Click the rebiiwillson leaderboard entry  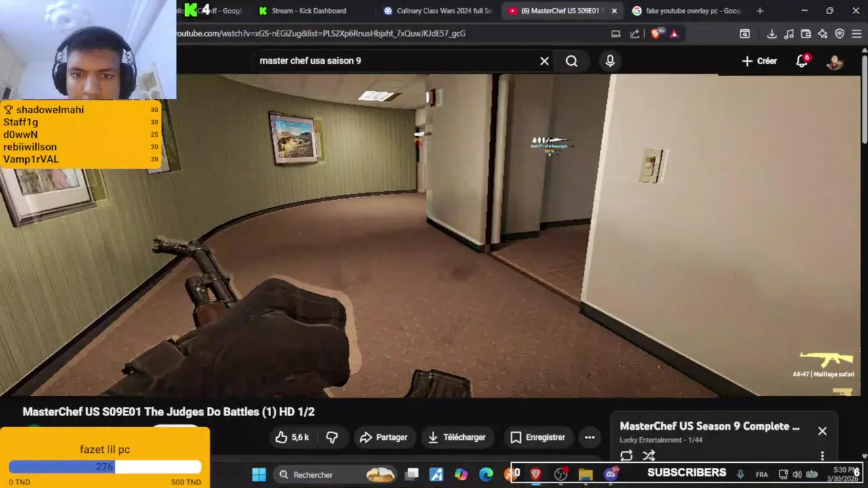tap(81, 146)
